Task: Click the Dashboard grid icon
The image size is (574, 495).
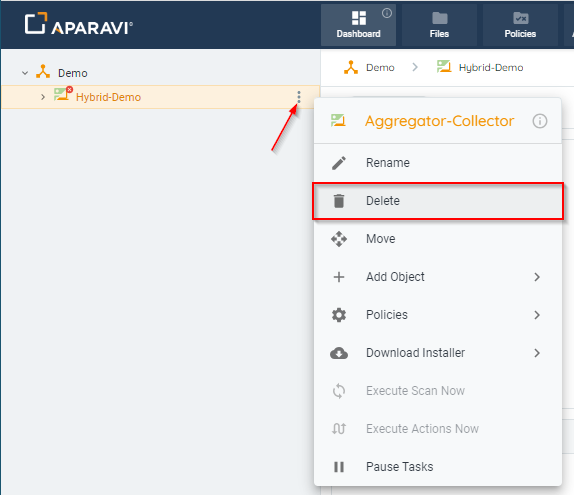Action: pyautogui.click(x=358, y=18)
